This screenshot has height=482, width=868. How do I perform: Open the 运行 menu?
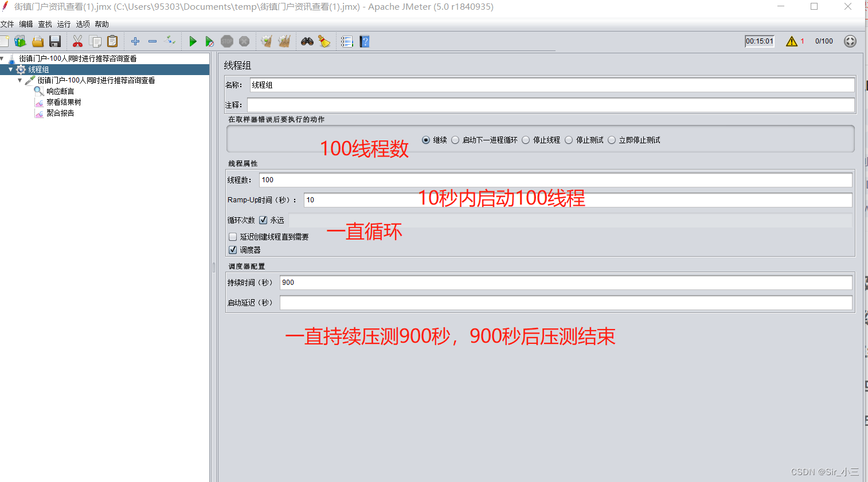click(64, 24)
